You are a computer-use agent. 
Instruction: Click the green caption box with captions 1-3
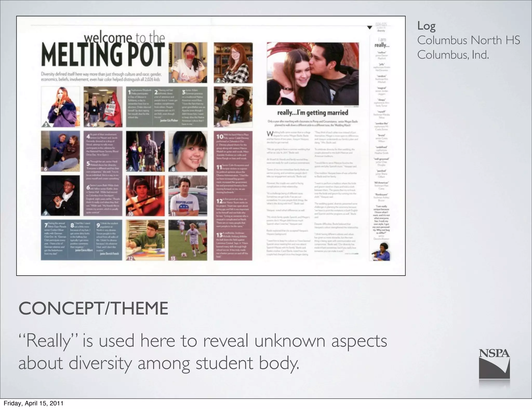click(167, 107)
